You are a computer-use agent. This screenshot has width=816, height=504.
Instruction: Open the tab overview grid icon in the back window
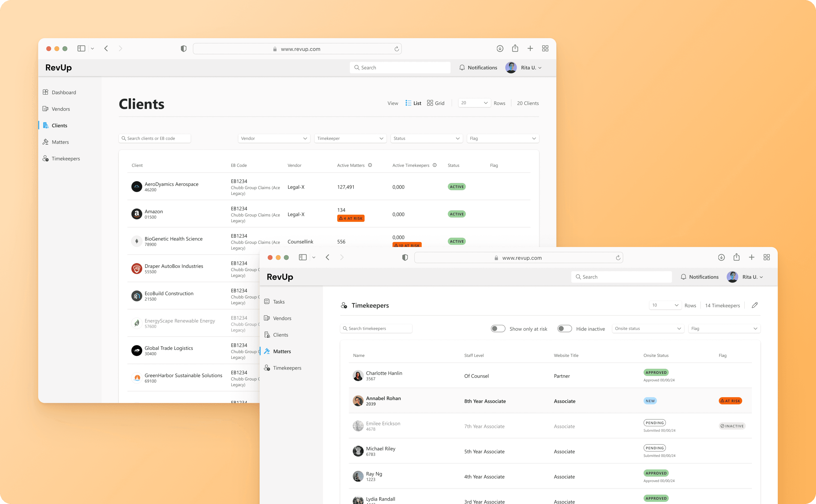tap(545, 48)
